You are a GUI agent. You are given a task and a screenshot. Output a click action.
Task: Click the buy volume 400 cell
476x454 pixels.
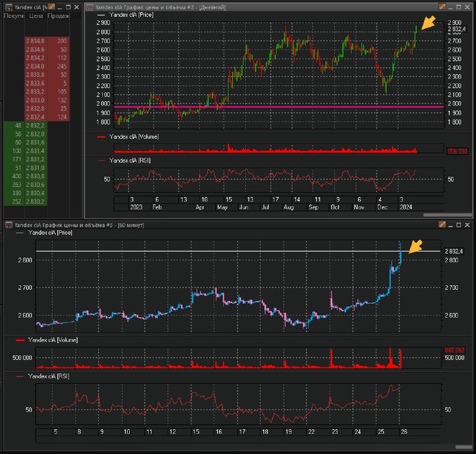pos(14,176)
